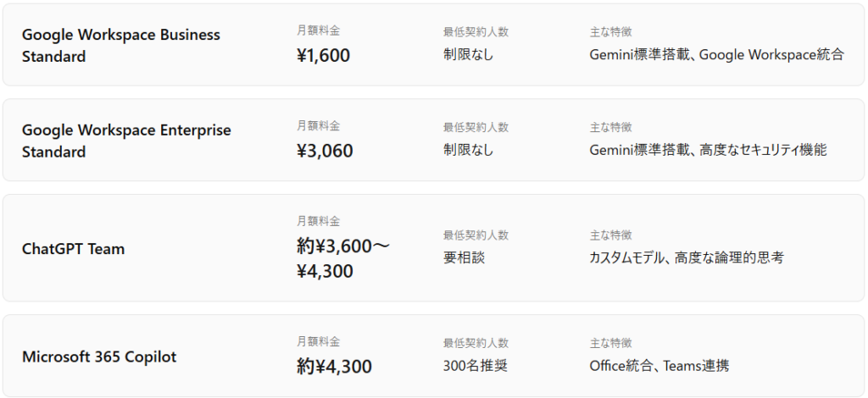The image size is (868, 398).
Task: Select the ¥3,060 monthly price
Action: pyautogui.click(x=325, y=151)
